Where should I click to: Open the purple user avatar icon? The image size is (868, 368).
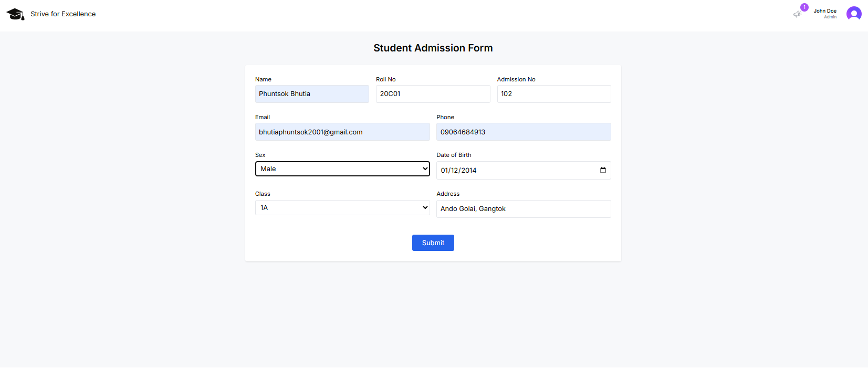tap(853, 14)
